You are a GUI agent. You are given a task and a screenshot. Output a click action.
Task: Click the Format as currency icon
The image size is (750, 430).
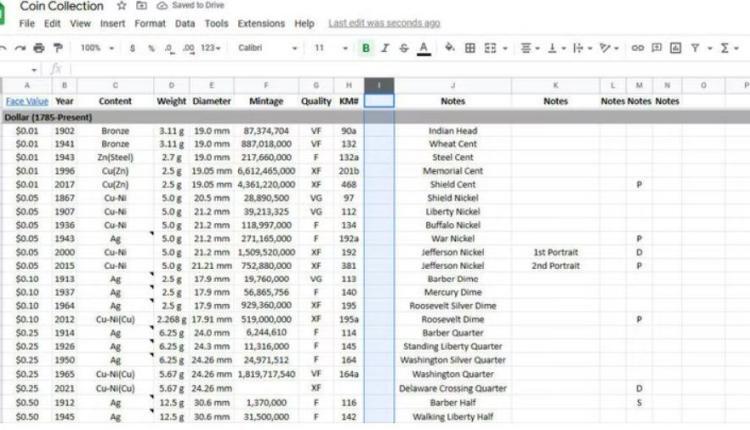[133, 48]
